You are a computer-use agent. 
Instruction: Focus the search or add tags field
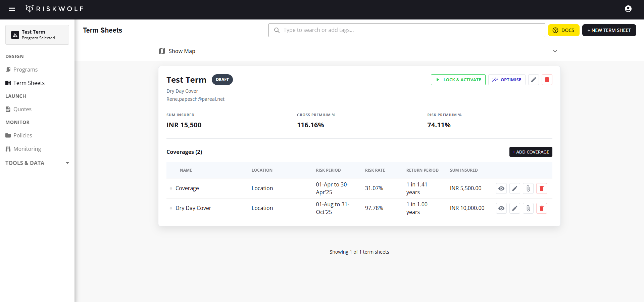(406, 30)
